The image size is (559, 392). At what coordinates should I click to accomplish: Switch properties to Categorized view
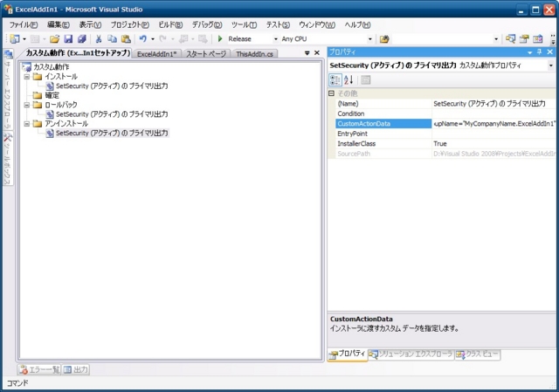pos(335,79)
